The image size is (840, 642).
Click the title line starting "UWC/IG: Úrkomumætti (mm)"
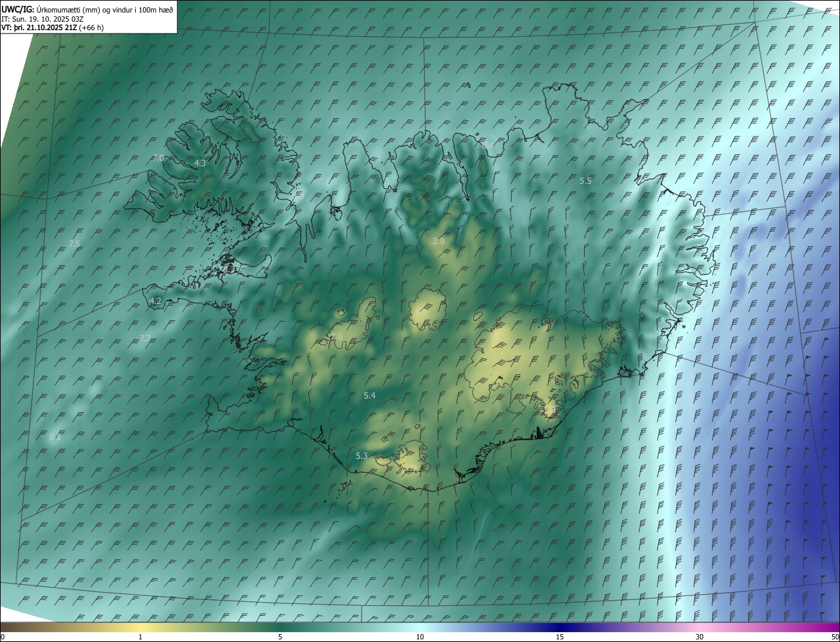pos(87,9)
